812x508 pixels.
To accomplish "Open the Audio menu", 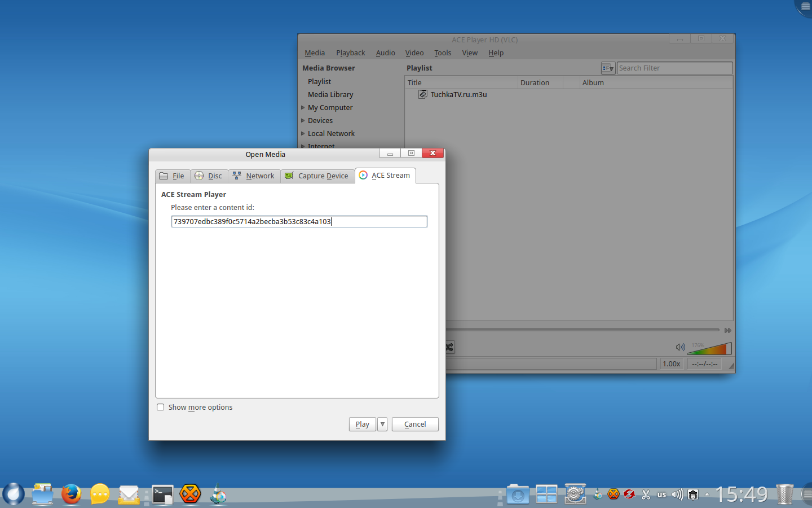I will tap(386, 53).
